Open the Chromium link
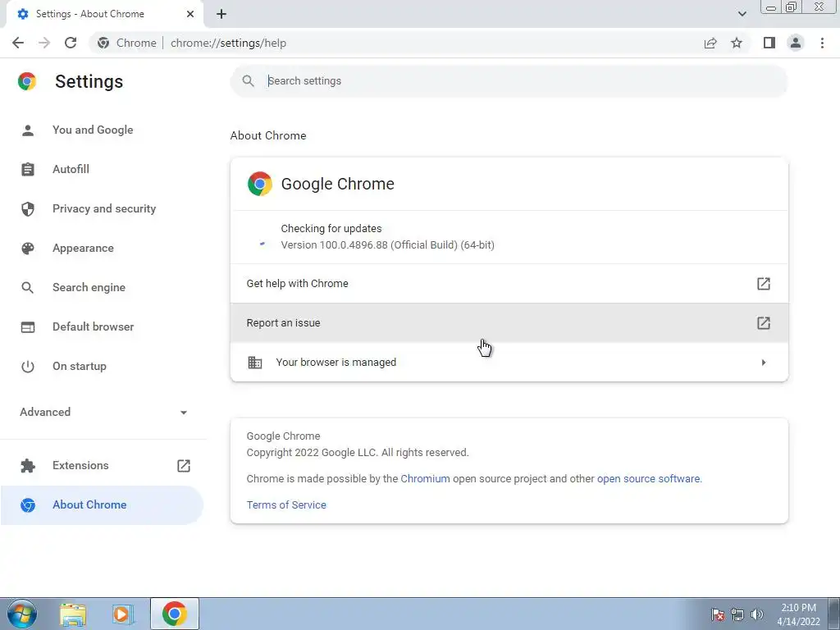The image size is (840, 630). click(425, 478)
